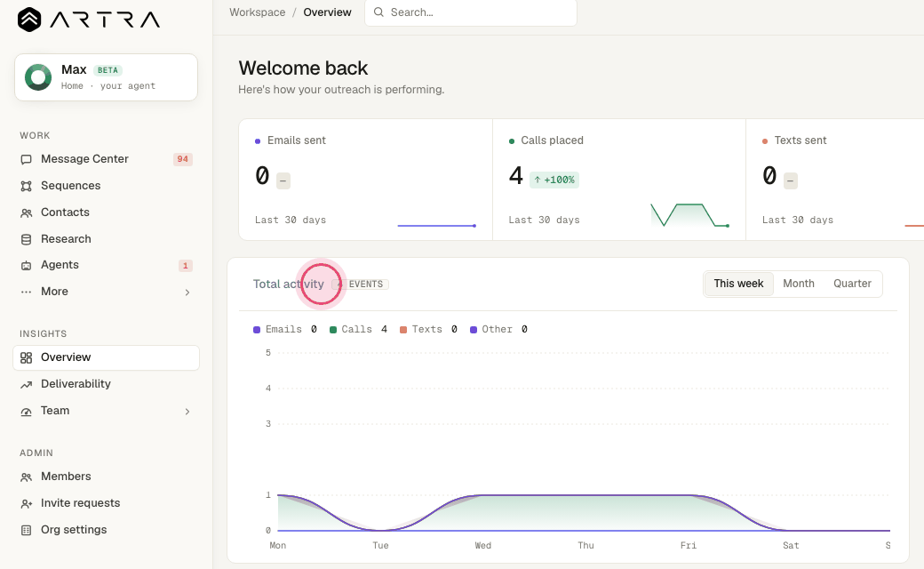Select the This week range tab

(x=738, y=284)
